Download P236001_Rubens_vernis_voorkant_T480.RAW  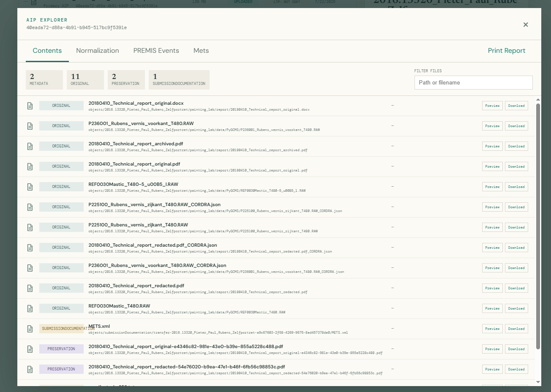[x=516, y=126]
